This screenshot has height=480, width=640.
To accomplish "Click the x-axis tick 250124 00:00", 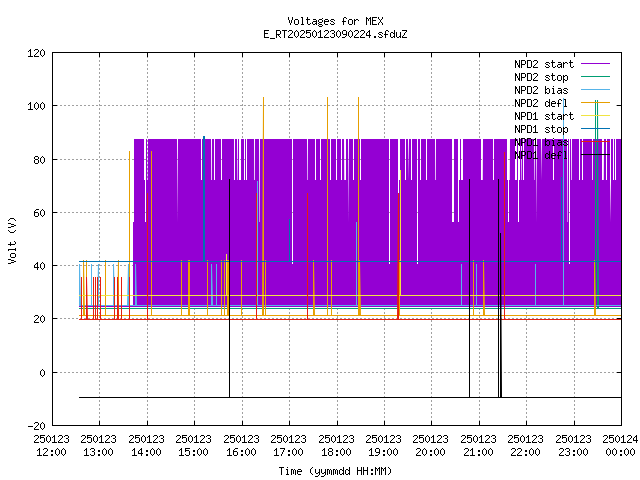I will 620,446.
